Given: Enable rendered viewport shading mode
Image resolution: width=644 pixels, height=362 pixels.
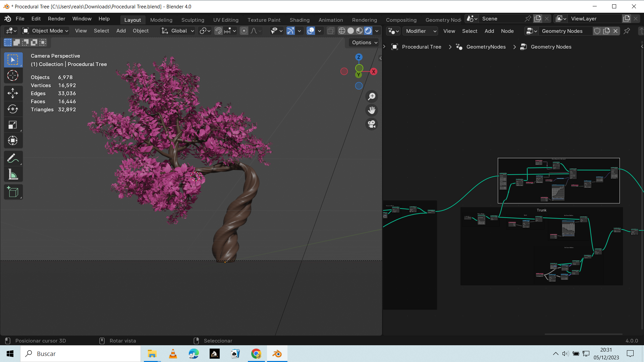Looking at the screenshot, I should pyautogui.click(x=368, y=31).
